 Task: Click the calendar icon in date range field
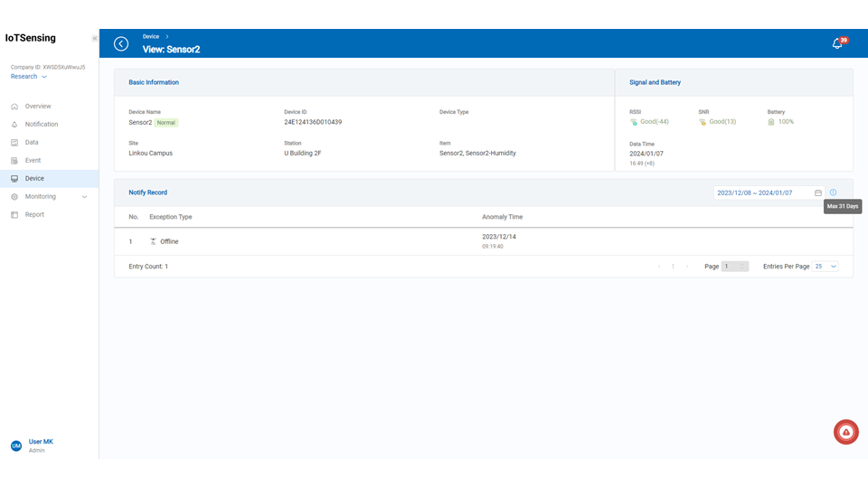pos(817,192)
